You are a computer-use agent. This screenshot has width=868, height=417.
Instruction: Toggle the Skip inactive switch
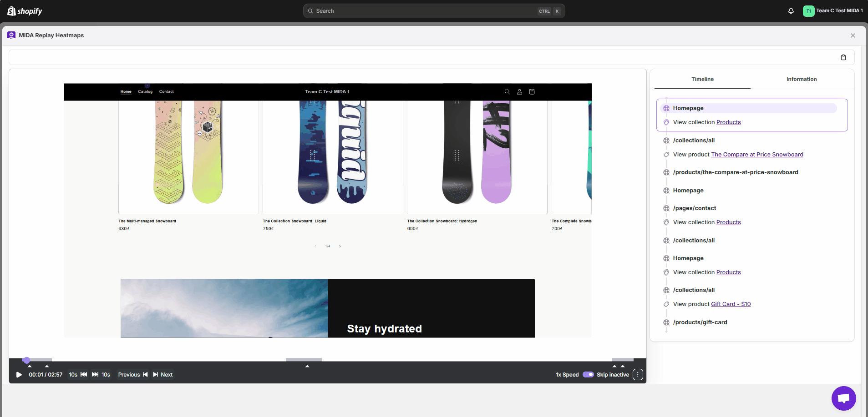[x=588, y=375]
